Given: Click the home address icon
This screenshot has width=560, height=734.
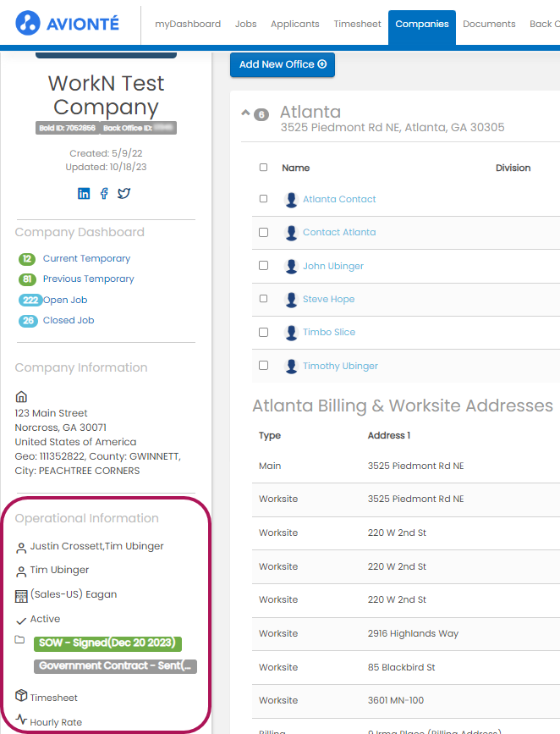Looking at the screenshot, I should point(21,396).
